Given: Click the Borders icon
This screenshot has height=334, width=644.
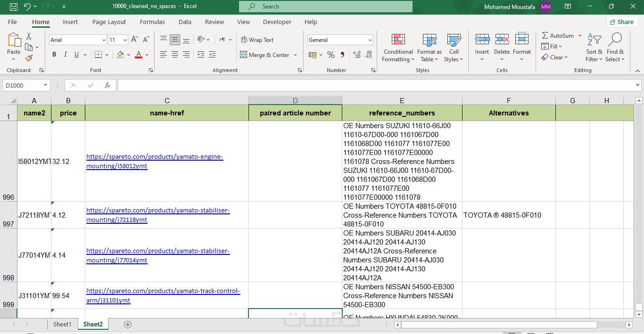Looking at the screenshot, I should click(x=98, y=55).
